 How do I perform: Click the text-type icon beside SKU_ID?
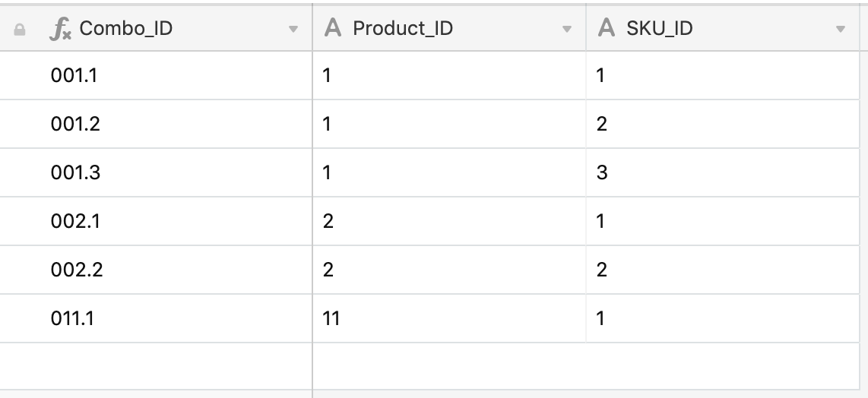607,27
